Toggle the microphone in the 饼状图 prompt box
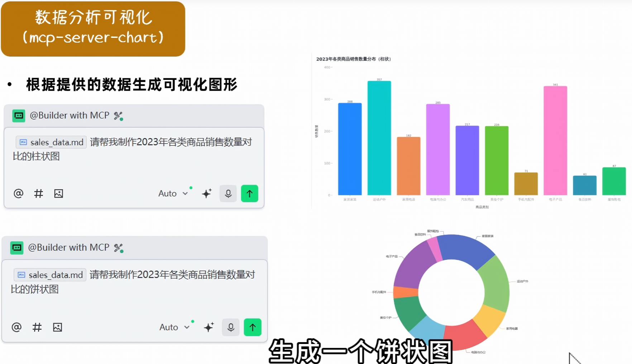The width and height of the screenshot is (632, 364). [231, 327]
